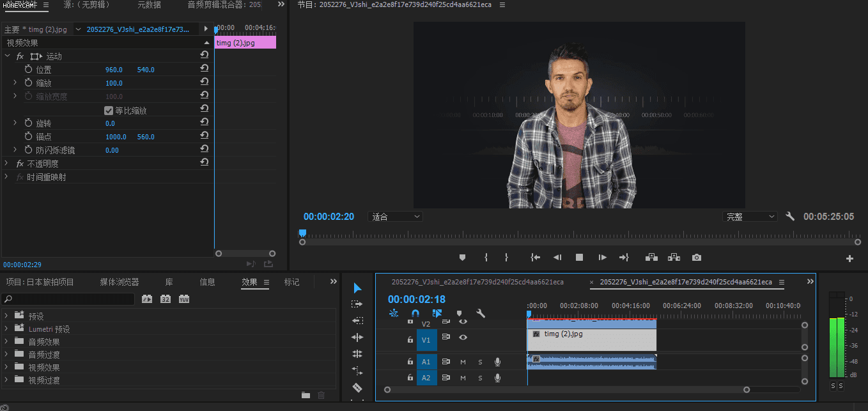Click the Export Frame camera icon
Screen dimensions: 868x411
[697, 258]
